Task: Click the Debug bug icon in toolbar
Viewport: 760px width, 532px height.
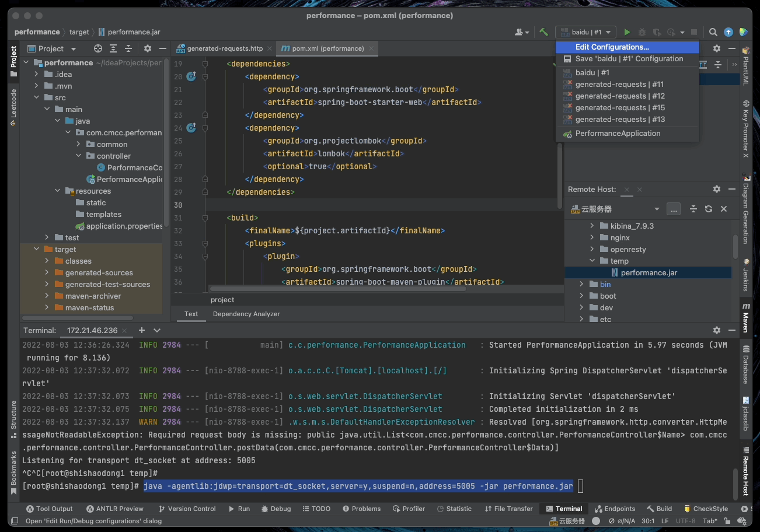Action: 642,32
